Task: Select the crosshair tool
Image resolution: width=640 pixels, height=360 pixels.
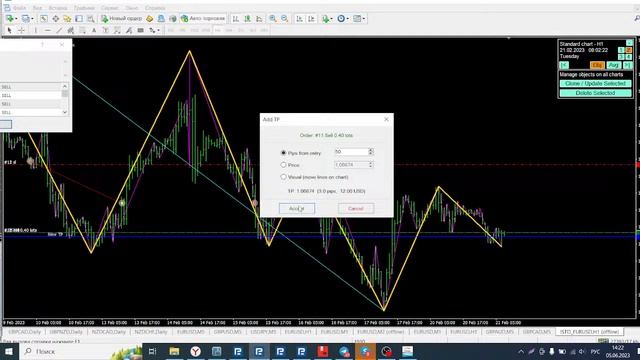Action: 21,30
